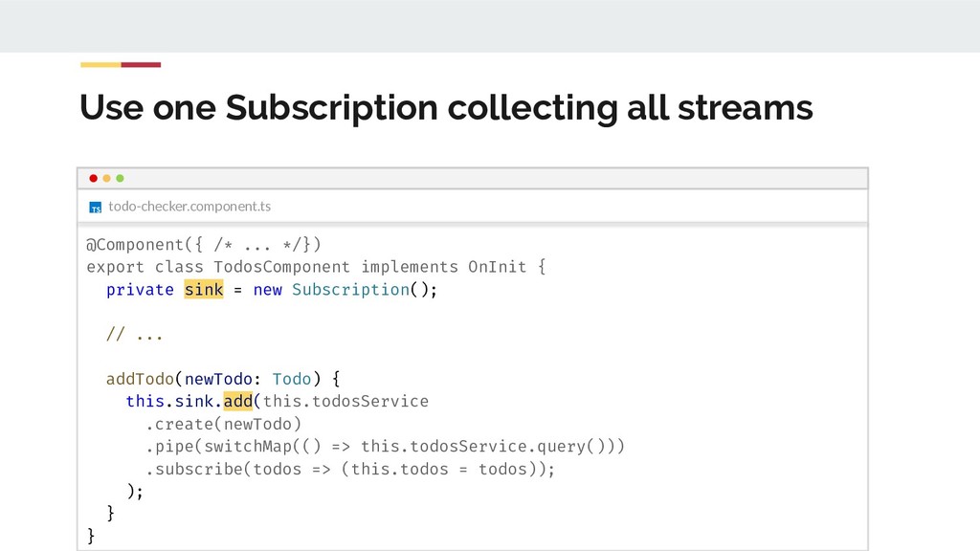Click the yellow accent bar segment
Image resolution: width=980 pixels, height=551 pixels.
click(100, 65)
